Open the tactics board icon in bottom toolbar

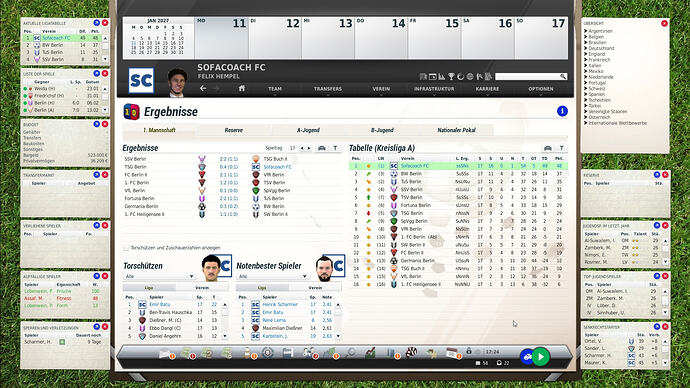click(288, 353)
